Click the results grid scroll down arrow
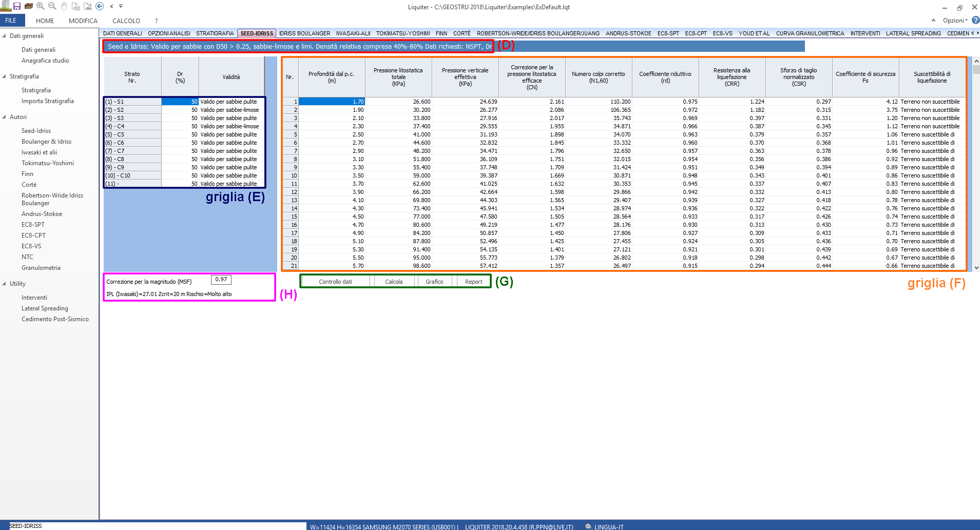The height and width of the screenshot is (530, 980). 976,267
